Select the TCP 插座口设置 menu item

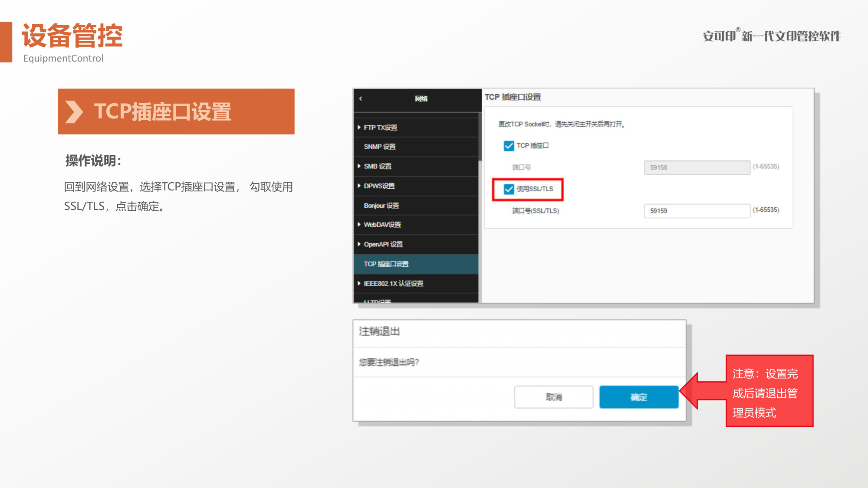click(416, 264)
